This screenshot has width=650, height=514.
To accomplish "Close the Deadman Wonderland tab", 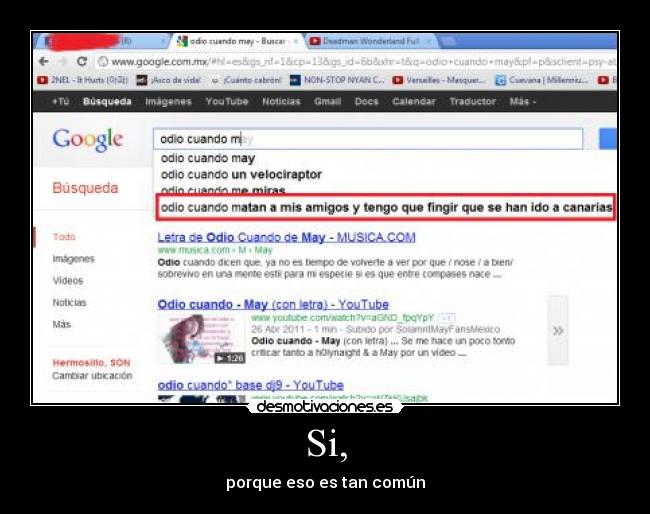I will (429, 41).
